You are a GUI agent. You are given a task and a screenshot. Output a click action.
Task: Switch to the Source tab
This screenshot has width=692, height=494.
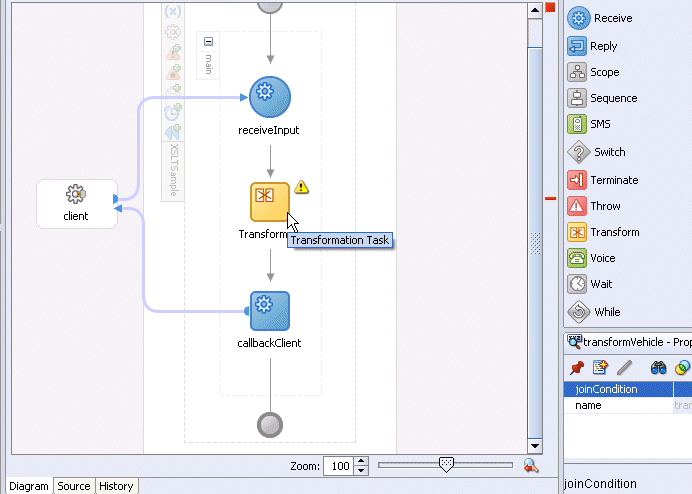click(74, 486)
